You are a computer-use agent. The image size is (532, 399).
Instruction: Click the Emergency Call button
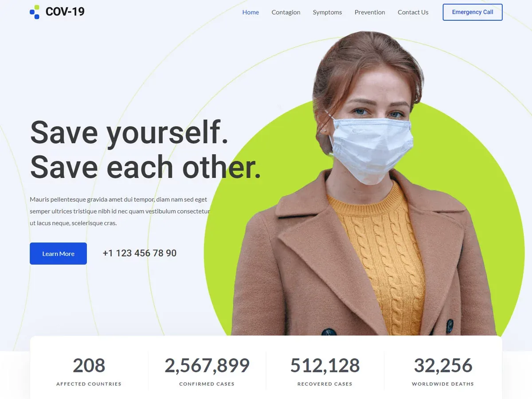(x=473, y=12)
